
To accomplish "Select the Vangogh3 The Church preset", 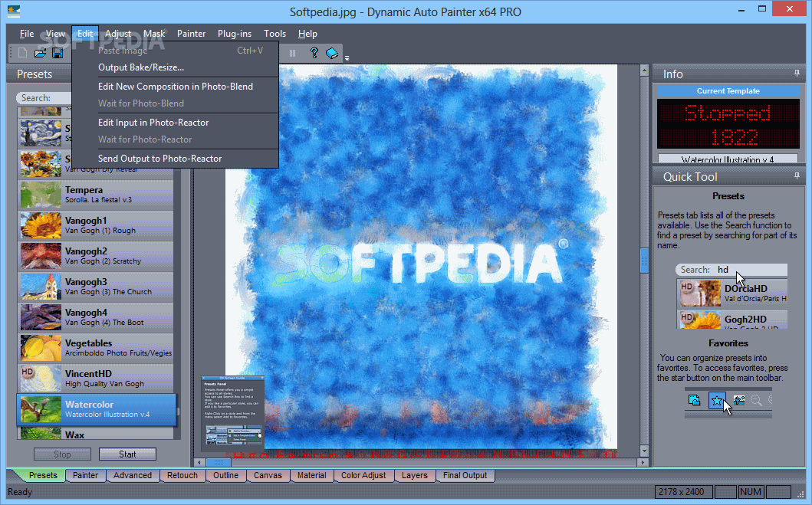I will click(97, 286).
